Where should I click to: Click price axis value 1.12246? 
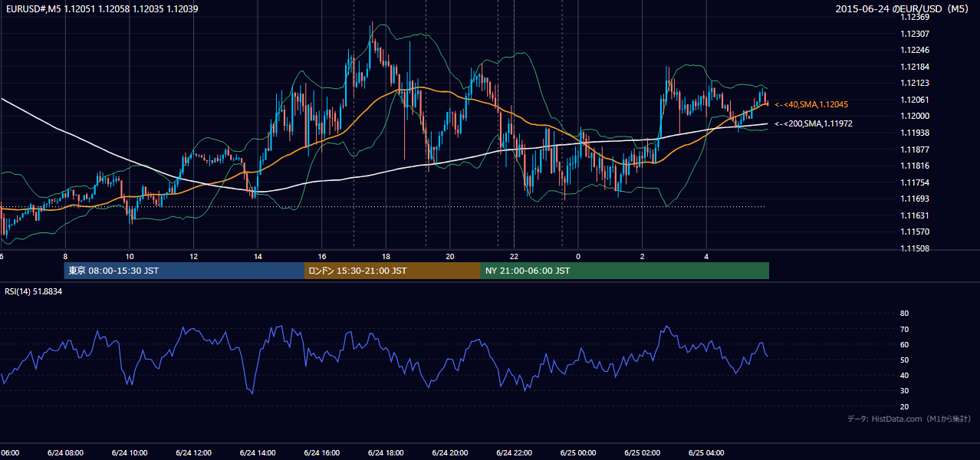pos(914,50)
